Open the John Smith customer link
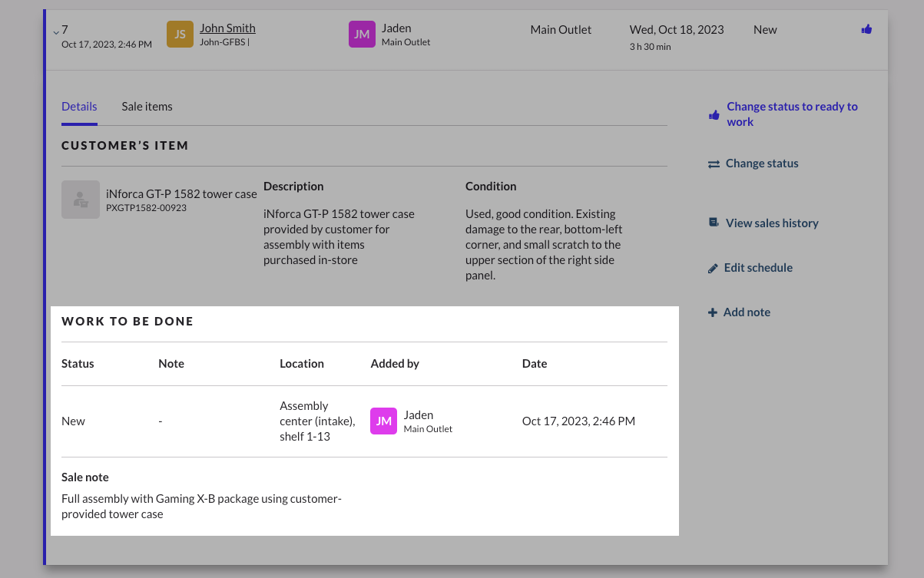924x578 pixels. pyautogui.click(x=227, y=28)
